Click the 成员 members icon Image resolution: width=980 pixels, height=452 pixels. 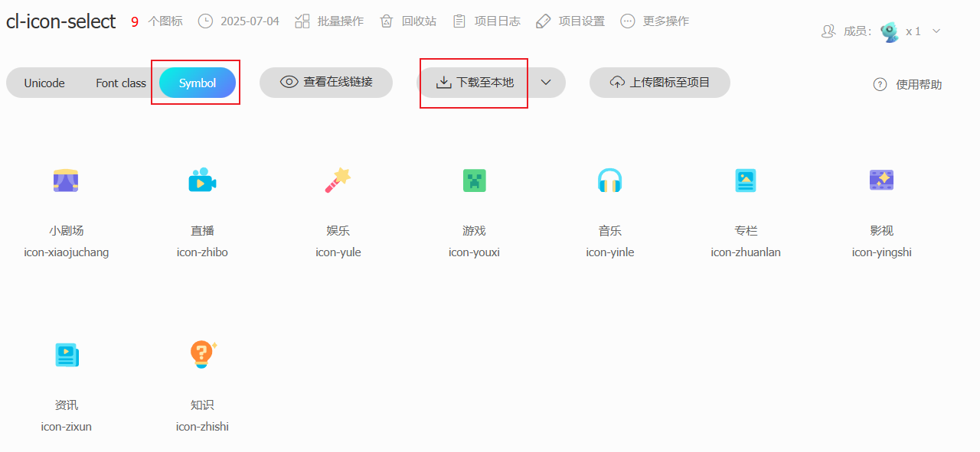click(828, 31)
